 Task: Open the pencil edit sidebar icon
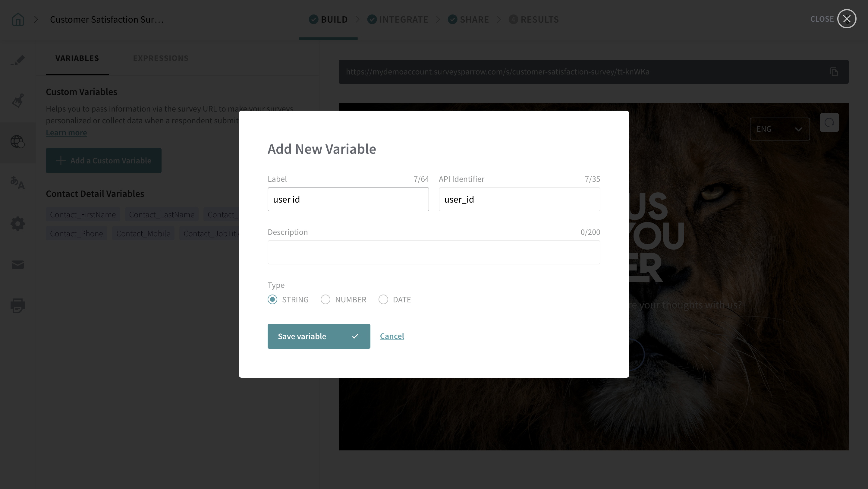pos(18,60)
